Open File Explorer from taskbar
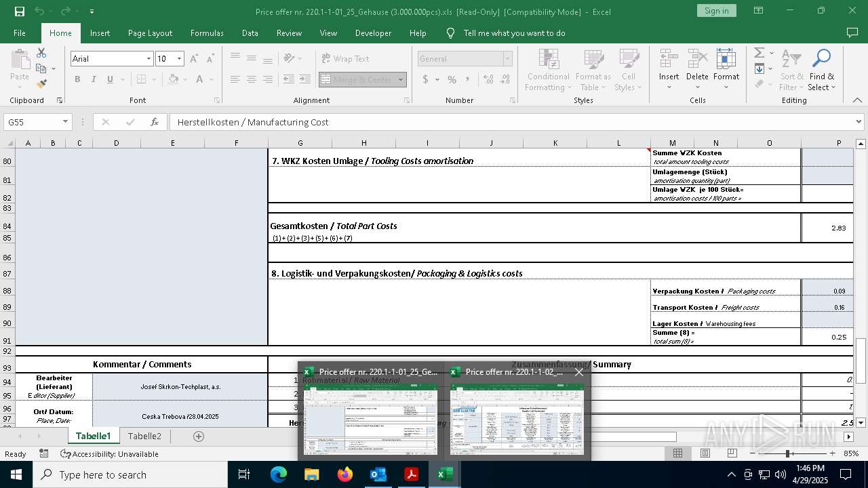 coord(312,474)
